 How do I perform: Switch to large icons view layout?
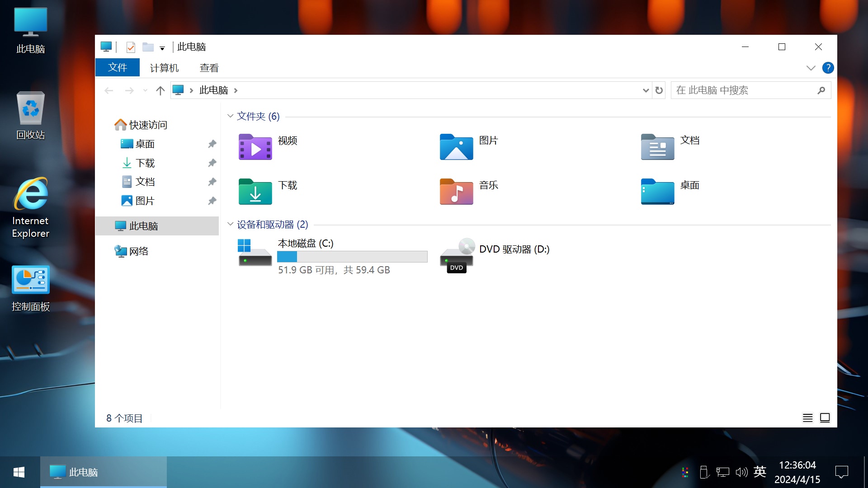coord(825,418)
